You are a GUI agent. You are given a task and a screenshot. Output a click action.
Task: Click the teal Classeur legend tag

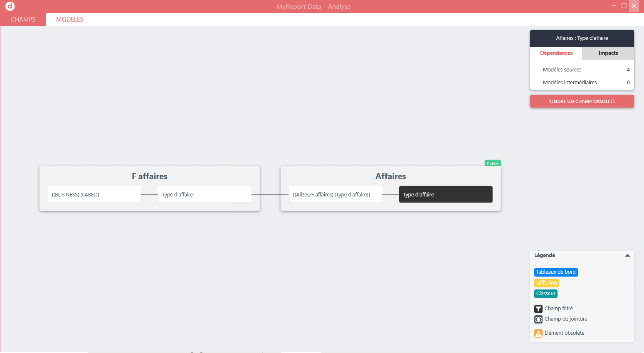pyautogui.click(x=545, y=294)
